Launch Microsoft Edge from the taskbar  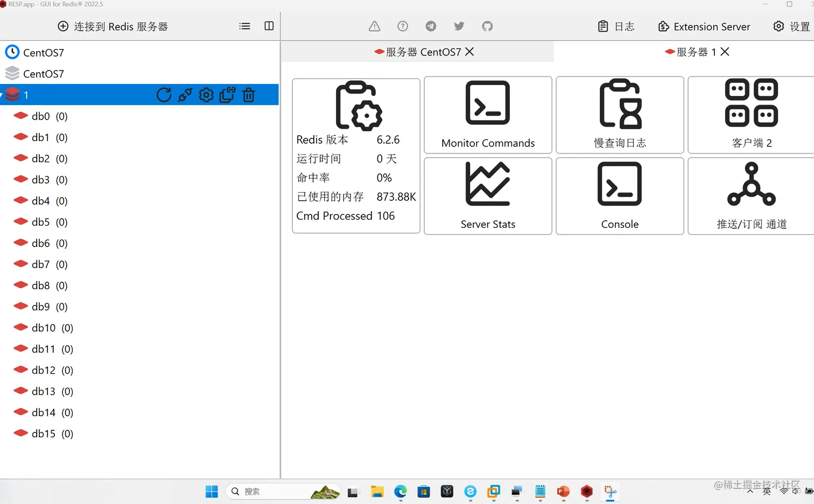pyautogui.click(x=401, y=492)
